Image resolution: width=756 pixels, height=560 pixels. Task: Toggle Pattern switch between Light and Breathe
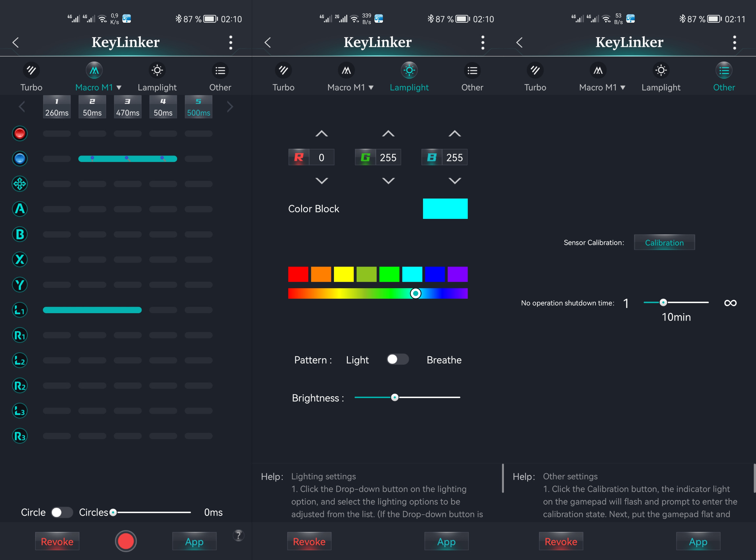398,359
